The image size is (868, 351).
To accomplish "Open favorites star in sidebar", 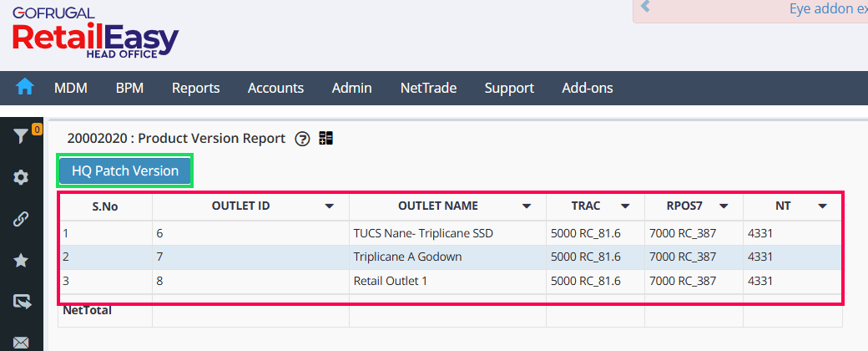I will coord(21,261).
